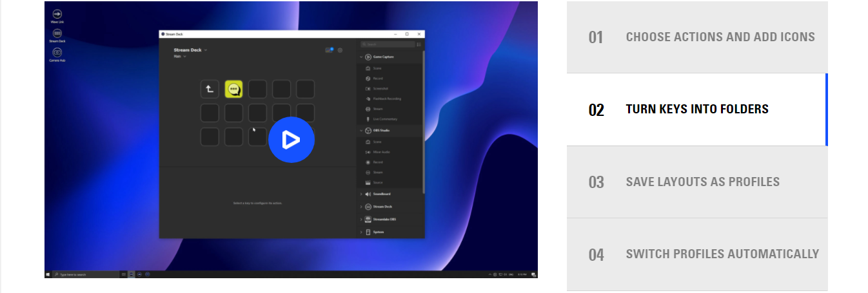Open the Camera Hub desktop icon

point(57,55)
